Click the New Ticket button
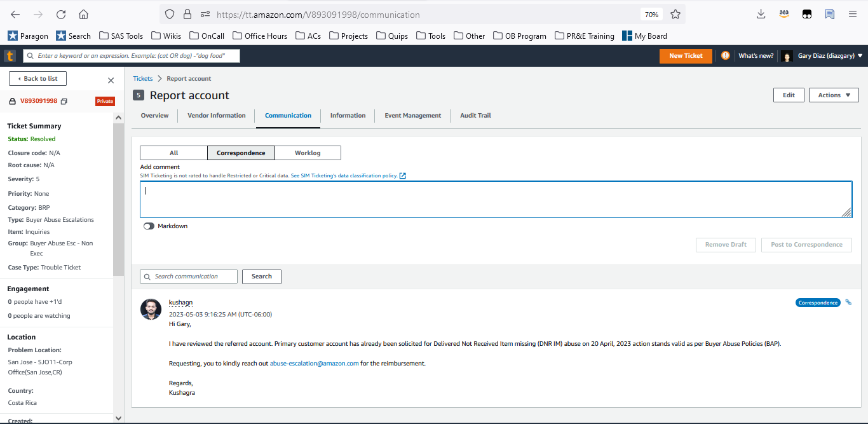 click(686, 56)
